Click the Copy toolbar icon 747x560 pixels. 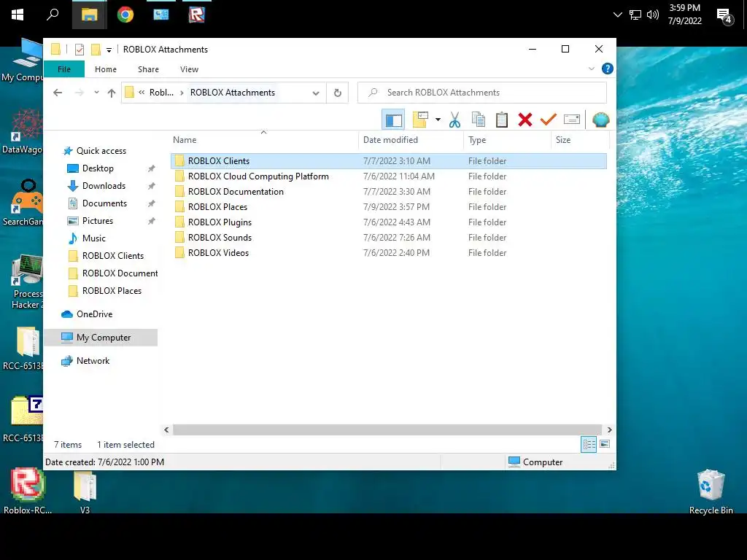479,120
